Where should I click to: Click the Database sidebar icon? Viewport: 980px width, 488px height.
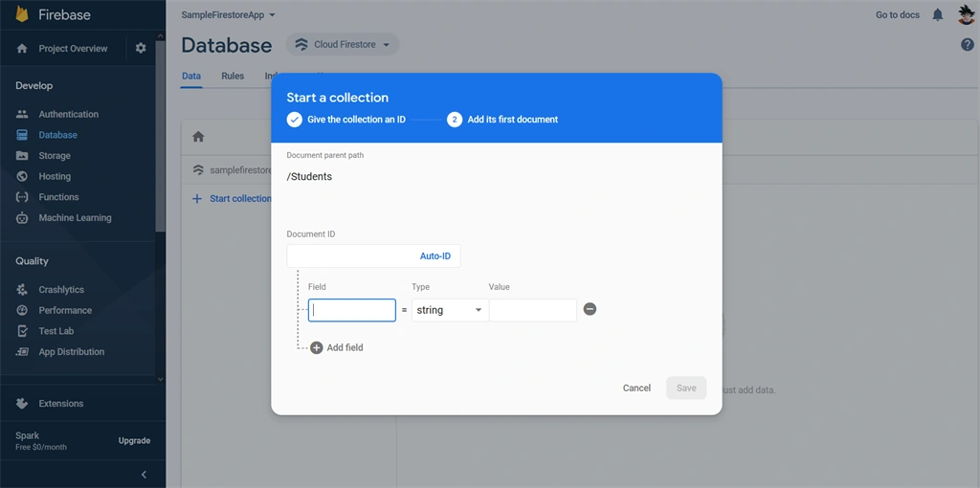(22, 135)
